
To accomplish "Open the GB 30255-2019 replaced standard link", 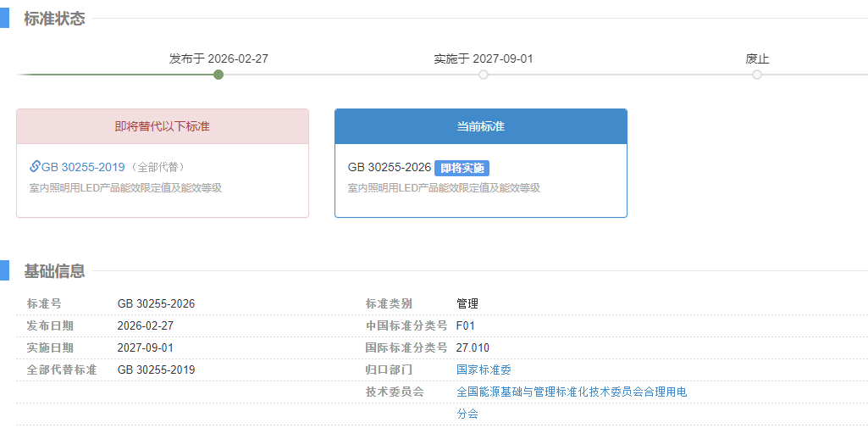I will pos(83,167).
